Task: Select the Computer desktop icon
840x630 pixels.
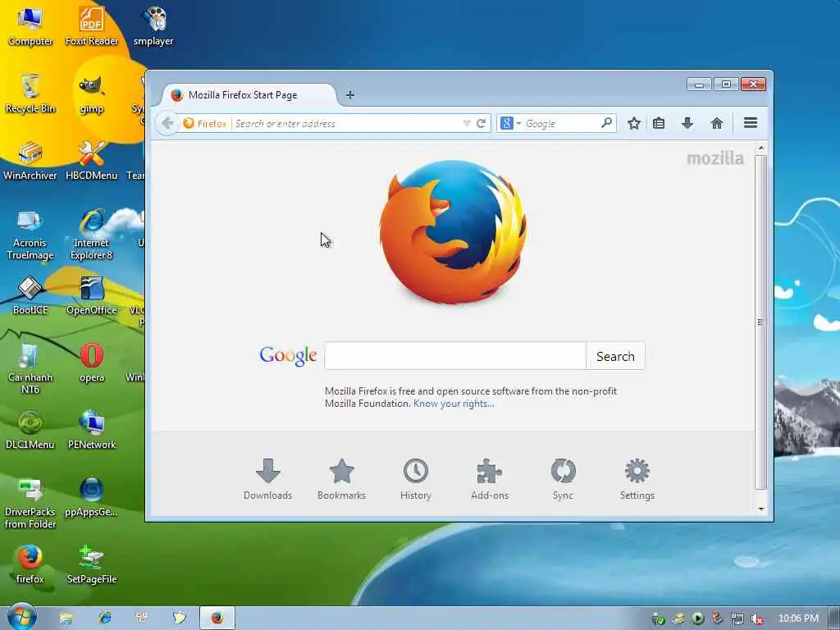Action: [x=30, y=25]
